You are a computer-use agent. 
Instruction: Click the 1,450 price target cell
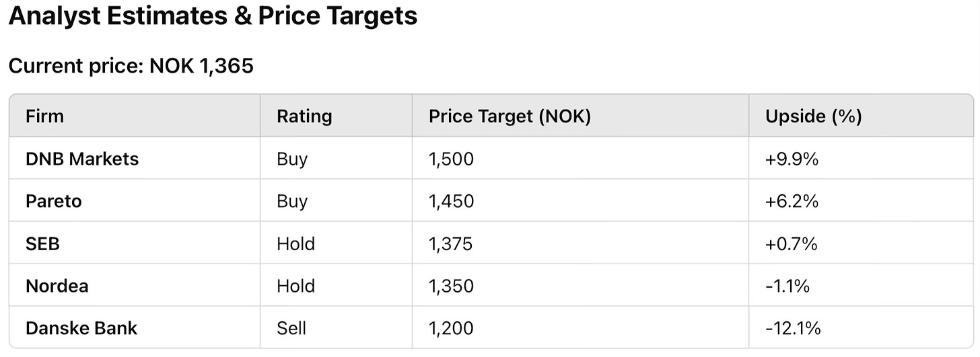pos(451,201)
